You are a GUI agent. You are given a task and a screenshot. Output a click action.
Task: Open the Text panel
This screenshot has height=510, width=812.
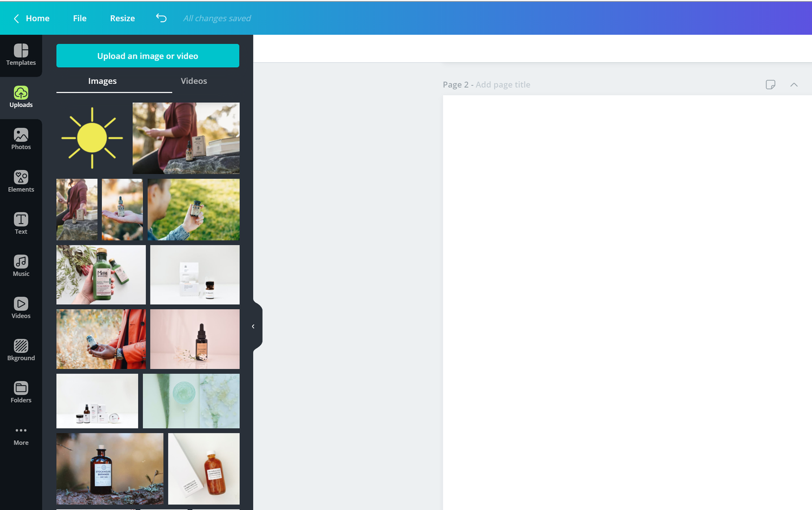tap(21, 223)
